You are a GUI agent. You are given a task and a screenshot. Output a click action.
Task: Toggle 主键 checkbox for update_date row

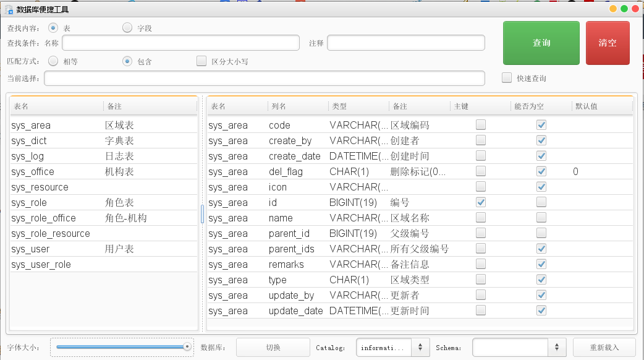point(481,311)
